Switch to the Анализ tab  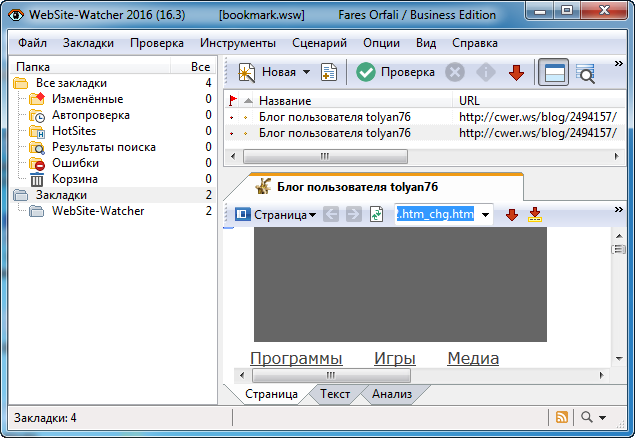pyautogui.click(x=391, y=394)
